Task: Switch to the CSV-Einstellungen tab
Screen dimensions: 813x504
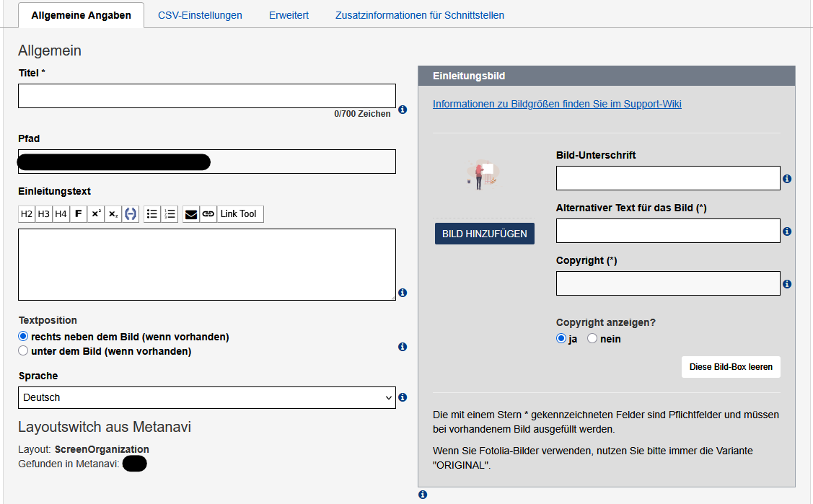Action: (200, 15)
